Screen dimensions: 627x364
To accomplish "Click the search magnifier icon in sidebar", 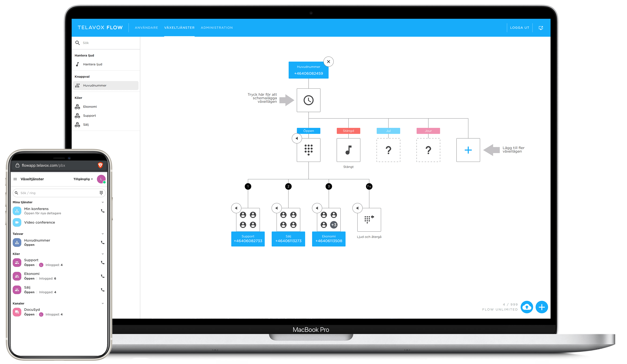I will (78, 43).
